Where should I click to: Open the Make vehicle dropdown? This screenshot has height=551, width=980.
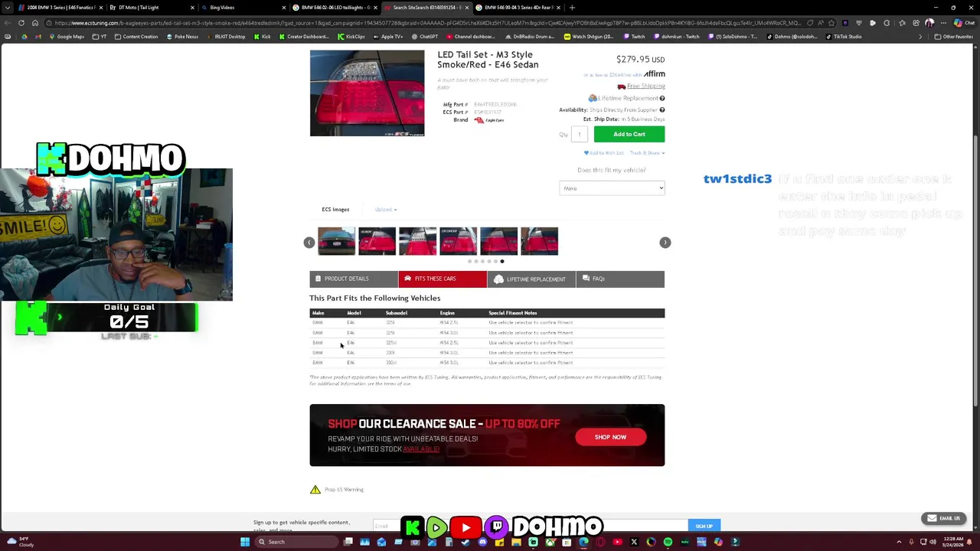612,188
